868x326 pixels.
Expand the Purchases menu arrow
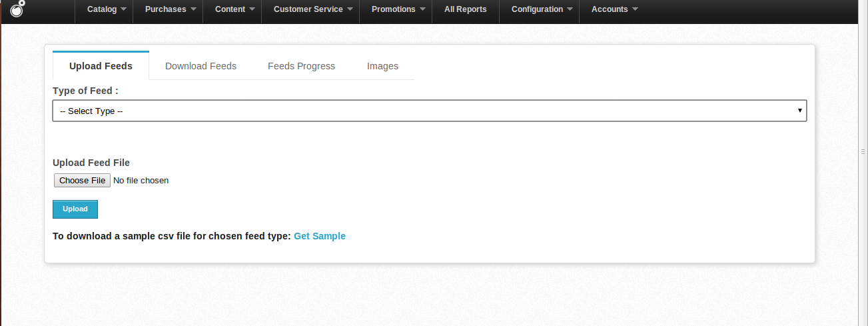pos(193,9)
